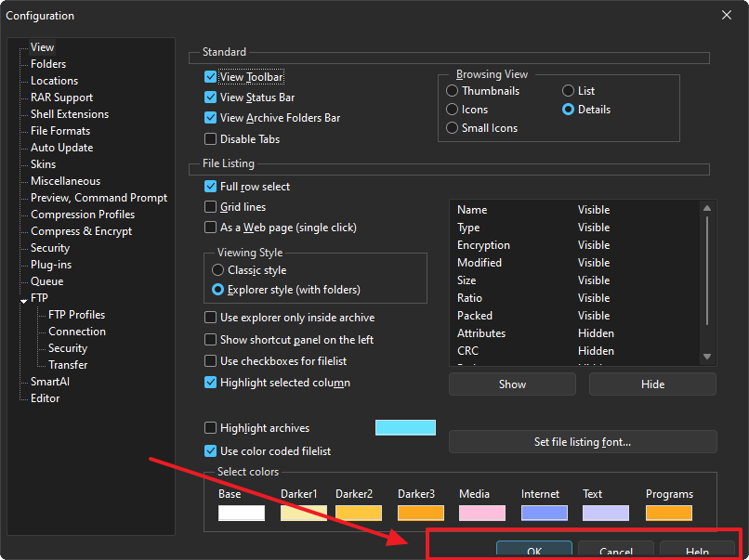The width and height of the screenshot is (749, 560).
Task: Choose Classic style viewing
Action: 217,270
